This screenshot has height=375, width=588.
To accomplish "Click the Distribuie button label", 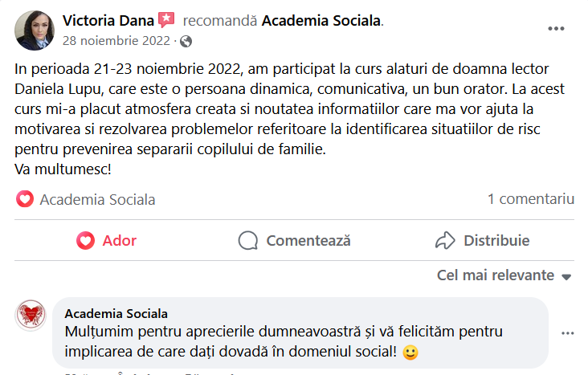I will pos(496,240).
